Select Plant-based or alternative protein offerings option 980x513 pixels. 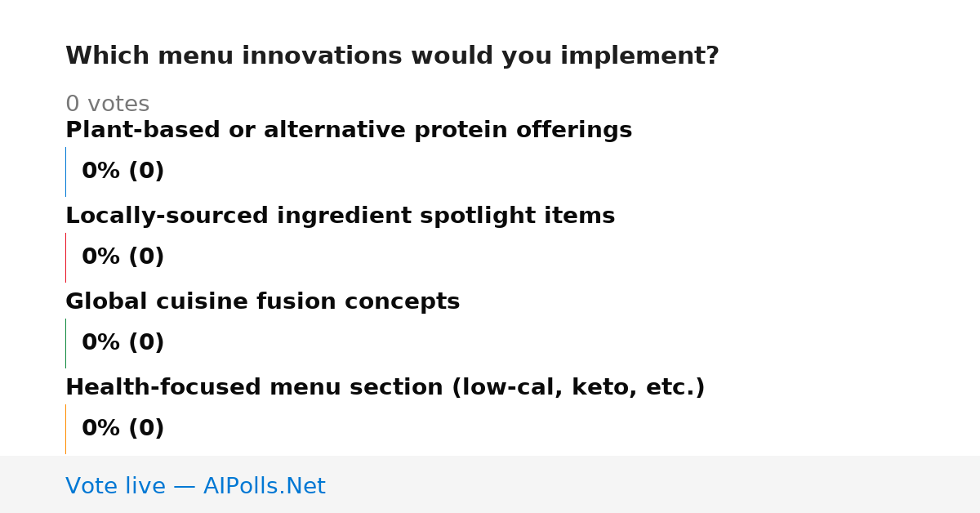coord(349,131)
